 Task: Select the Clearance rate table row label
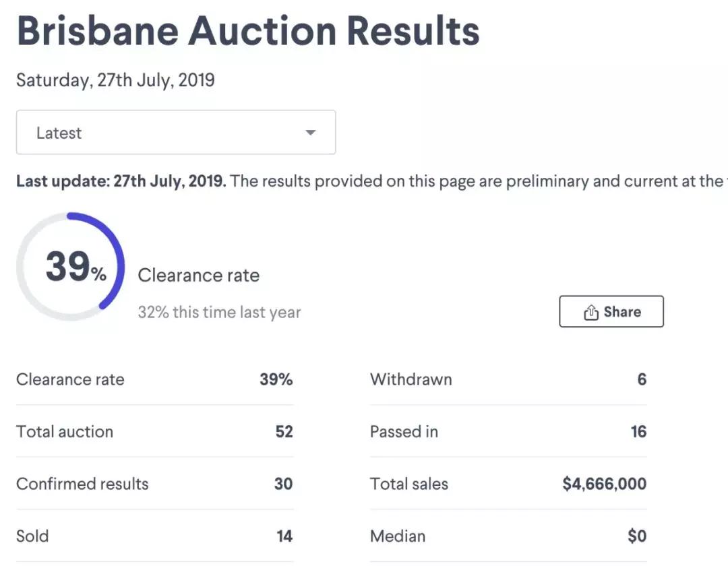(70, 379)
